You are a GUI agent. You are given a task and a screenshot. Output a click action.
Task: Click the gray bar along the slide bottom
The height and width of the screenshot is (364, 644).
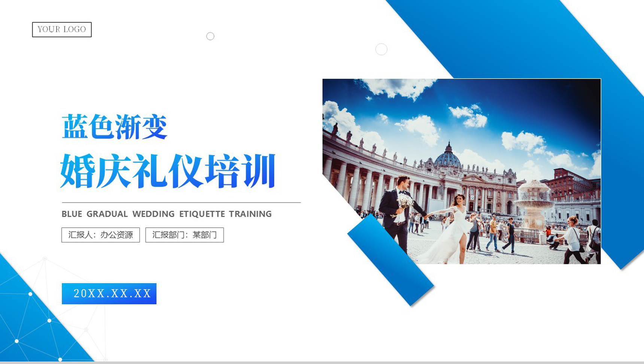(322, 363)
